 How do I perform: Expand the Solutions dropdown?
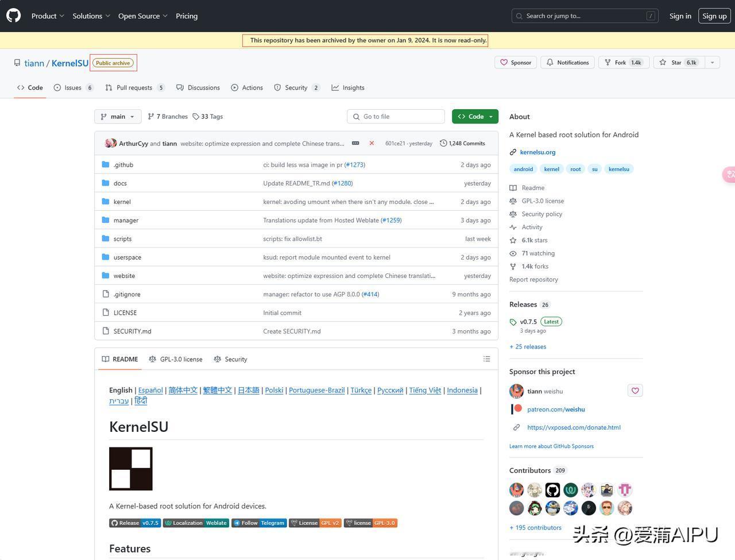tap(91, 16)
